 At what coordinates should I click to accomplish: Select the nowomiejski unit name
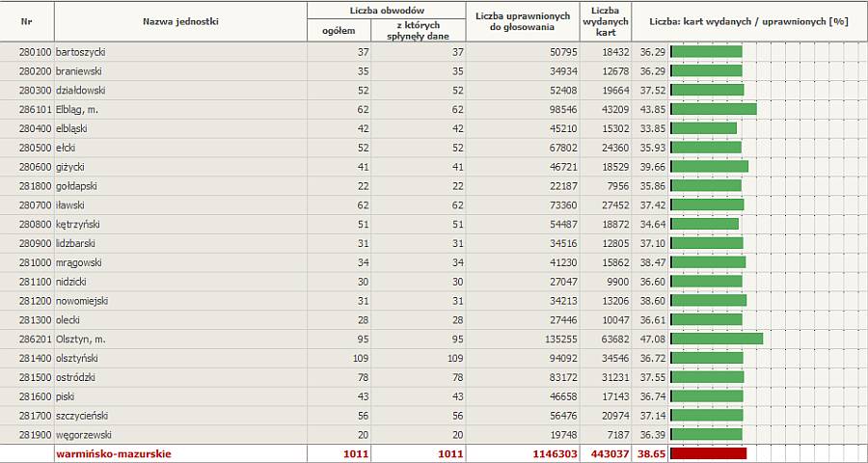[82, 301]
